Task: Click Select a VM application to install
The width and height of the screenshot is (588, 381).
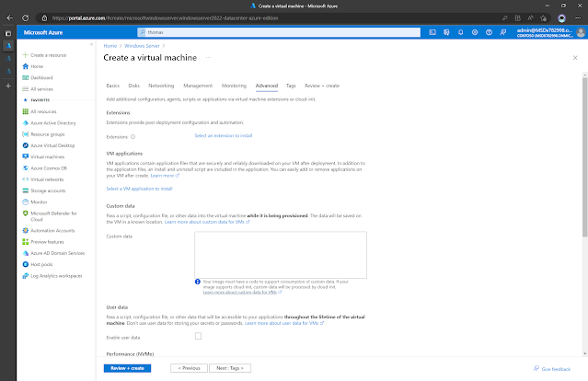Action: [x=139, y=189]
